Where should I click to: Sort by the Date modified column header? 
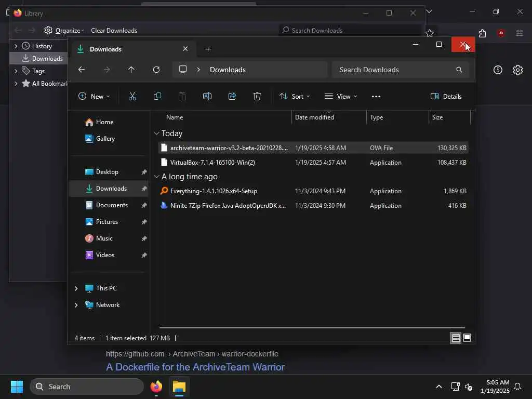point(329,117)
